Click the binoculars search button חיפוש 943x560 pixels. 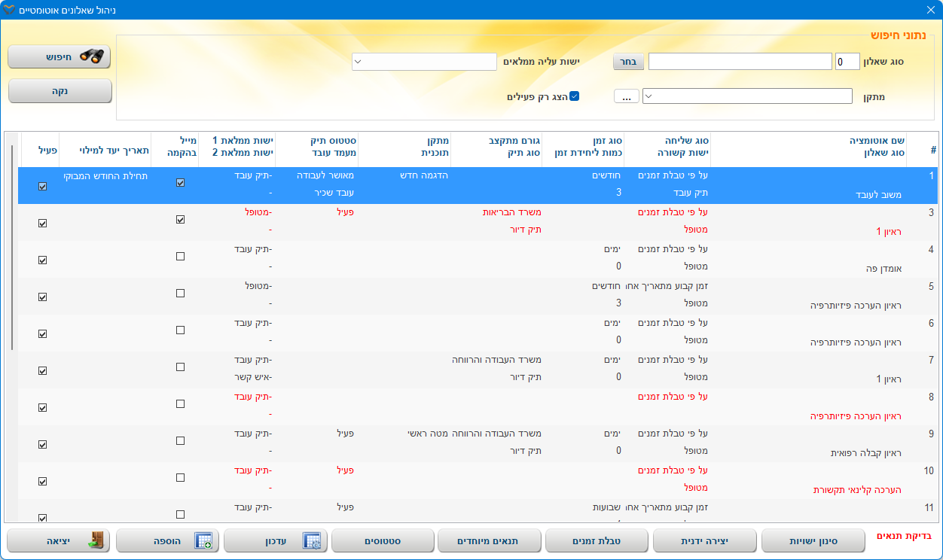point(60,56)
